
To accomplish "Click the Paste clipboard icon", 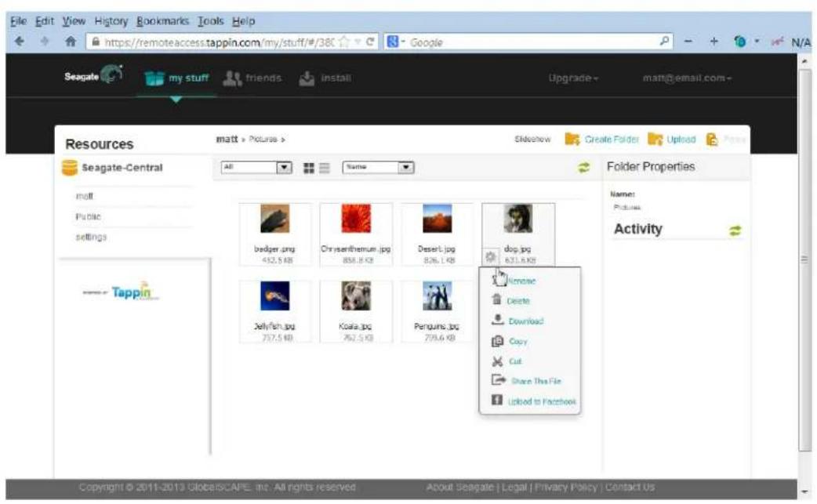I will [x=712, y=139].
